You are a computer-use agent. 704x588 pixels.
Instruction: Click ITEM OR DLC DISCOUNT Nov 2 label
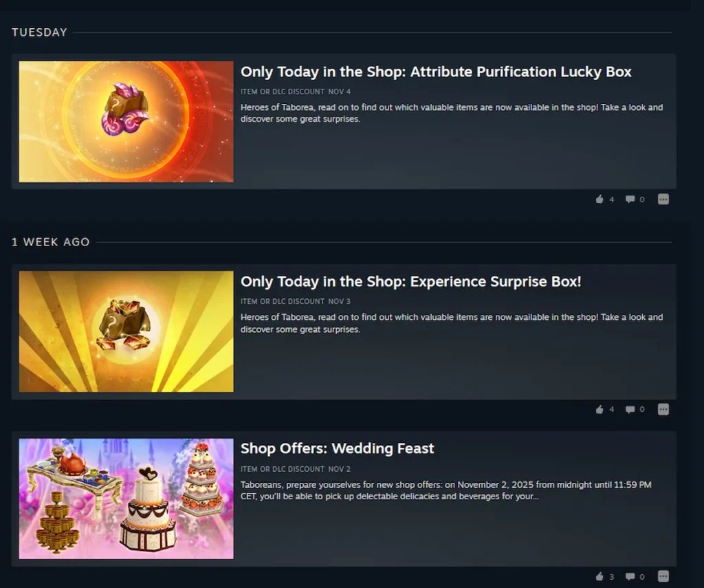[x=296, y=469]
